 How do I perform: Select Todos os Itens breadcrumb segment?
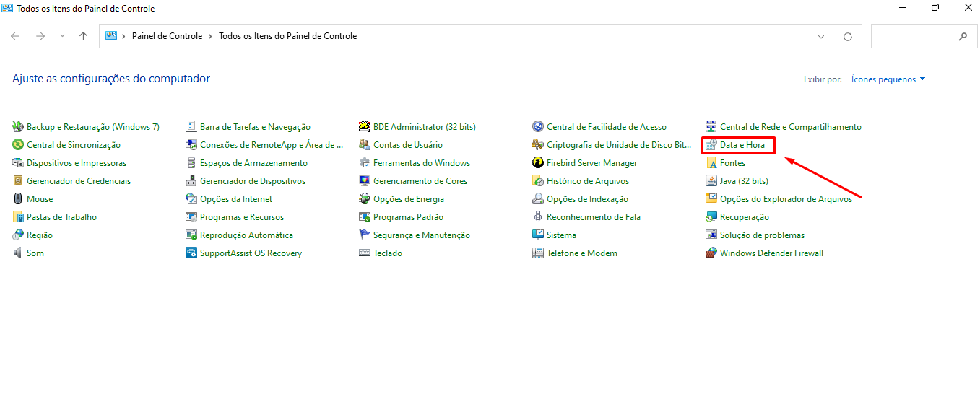coord(287,36)
